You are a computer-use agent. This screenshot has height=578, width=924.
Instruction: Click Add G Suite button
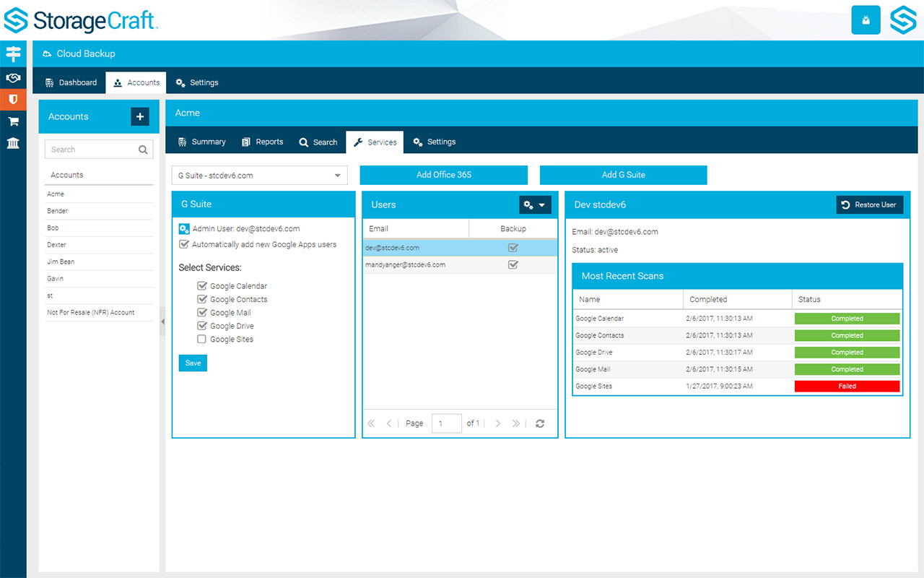pos(624,175)
